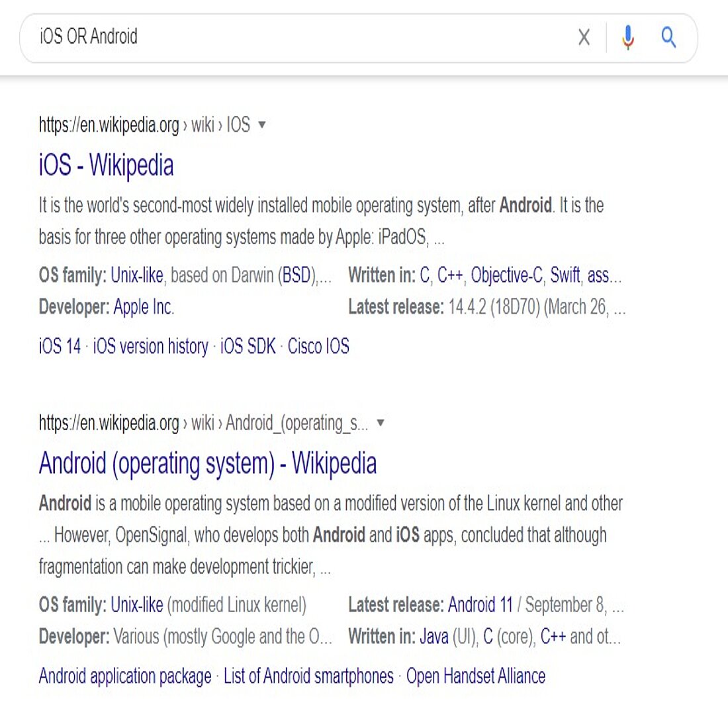Click the iOS SDK sitelink
Image resolution: width=728 pixels, height=728 pixels.
247,346
